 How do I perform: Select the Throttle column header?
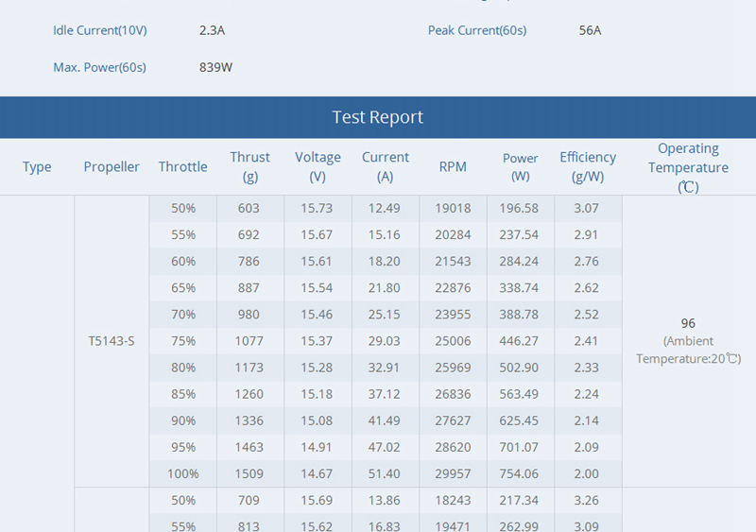(182, 167)
